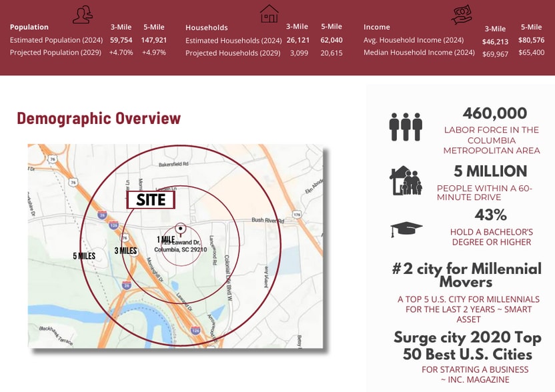Click the three-person labor force icon

point(406,126)
